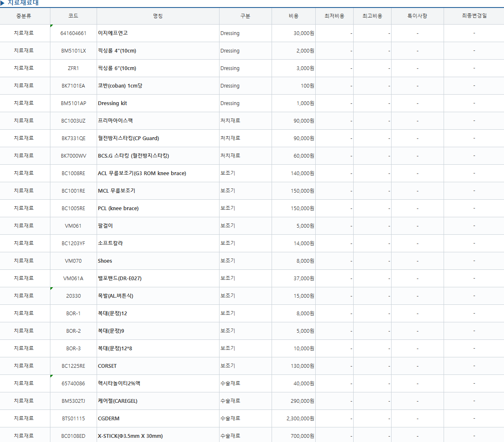The height and width of the screenshot is (442, 504).
Task: Click code cell BK7331QE
Action: point(73,138)
